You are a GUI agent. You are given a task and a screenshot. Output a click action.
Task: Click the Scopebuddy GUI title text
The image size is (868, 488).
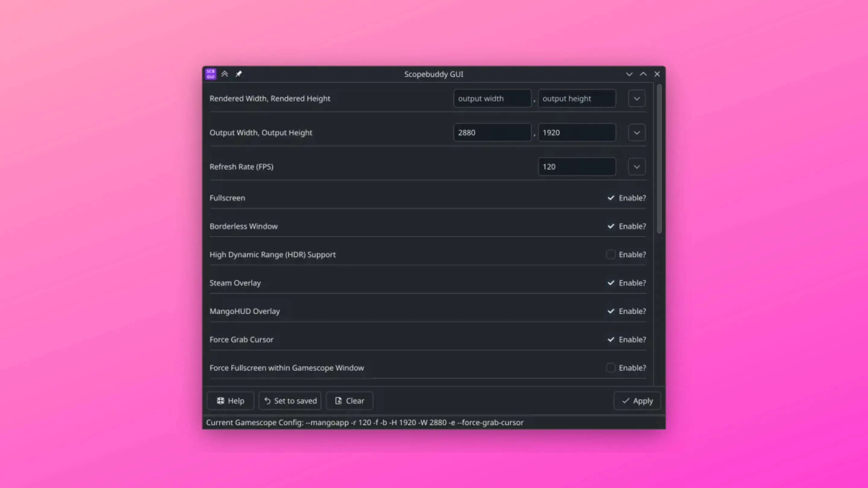coord(434,74)
